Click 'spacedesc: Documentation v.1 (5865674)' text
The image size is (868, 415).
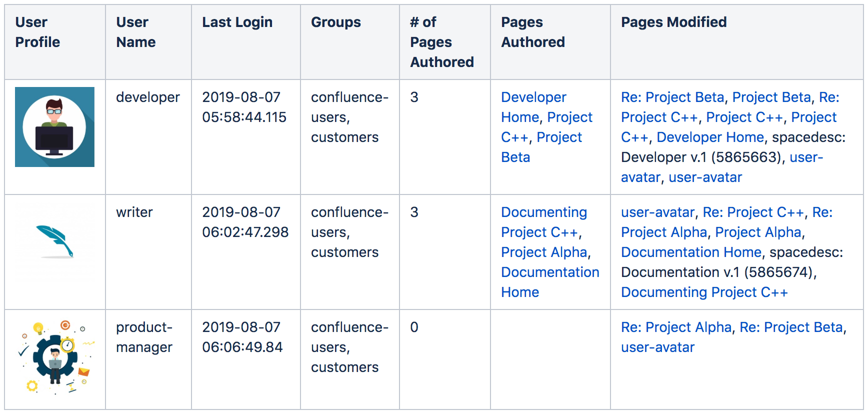[x=732, y=262]
